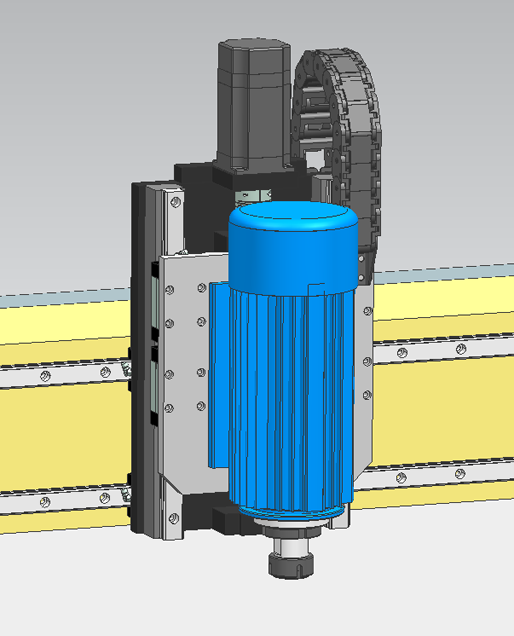Select the yellow gantry beam
This screenshot has height=636, width=514.
(444, 389)
